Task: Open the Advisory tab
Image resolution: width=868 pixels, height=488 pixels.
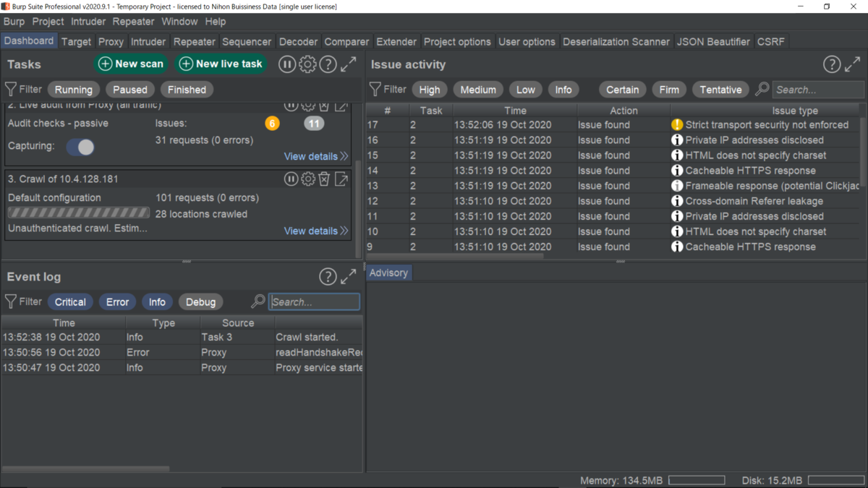Action: pyautogui.click(x=389, y=273)
